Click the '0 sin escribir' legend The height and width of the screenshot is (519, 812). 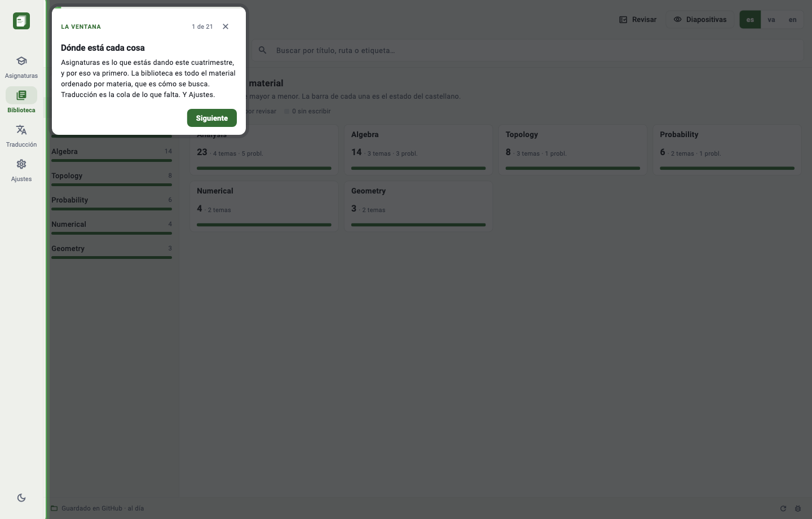[x=307, y=111]
